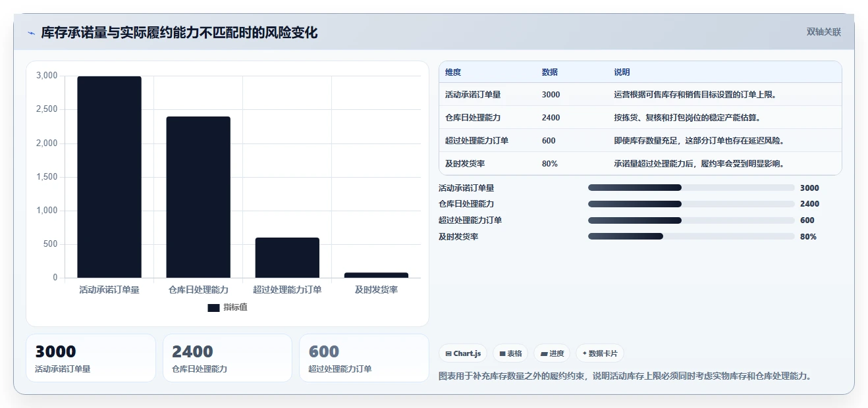Click the 超过处理能力订单 progress bar
The image size is (868, 408).
[691, 220]
